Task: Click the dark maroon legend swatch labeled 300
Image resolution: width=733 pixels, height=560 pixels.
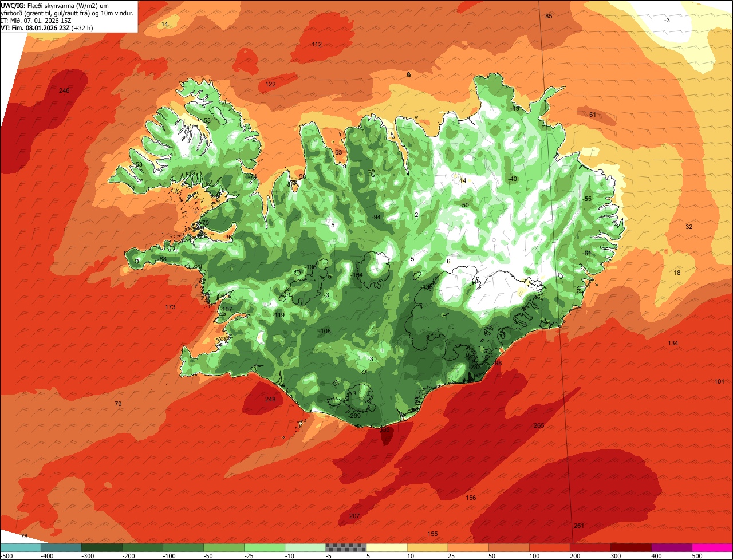Action: [x=631, y=548]
